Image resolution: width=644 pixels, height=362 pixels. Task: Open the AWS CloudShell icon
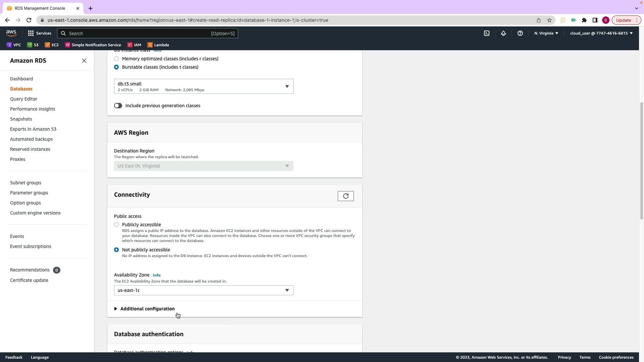486,33
